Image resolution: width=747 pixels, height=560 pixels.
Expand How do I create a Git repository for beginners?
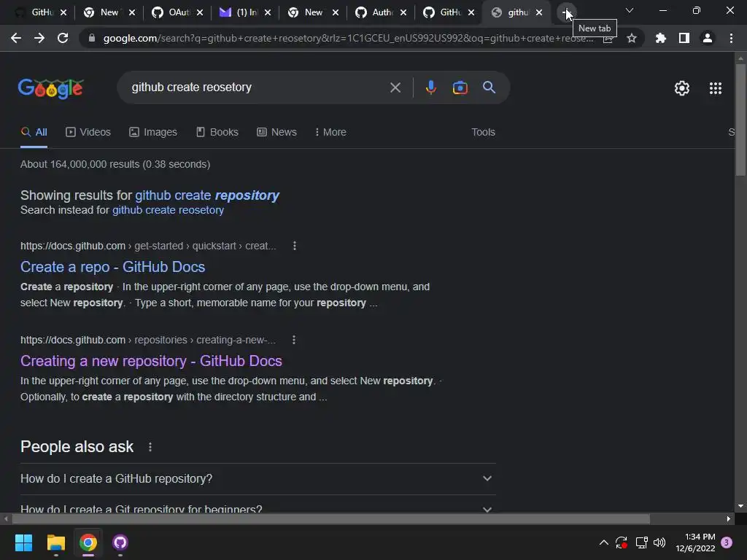[x=258, y=507]
